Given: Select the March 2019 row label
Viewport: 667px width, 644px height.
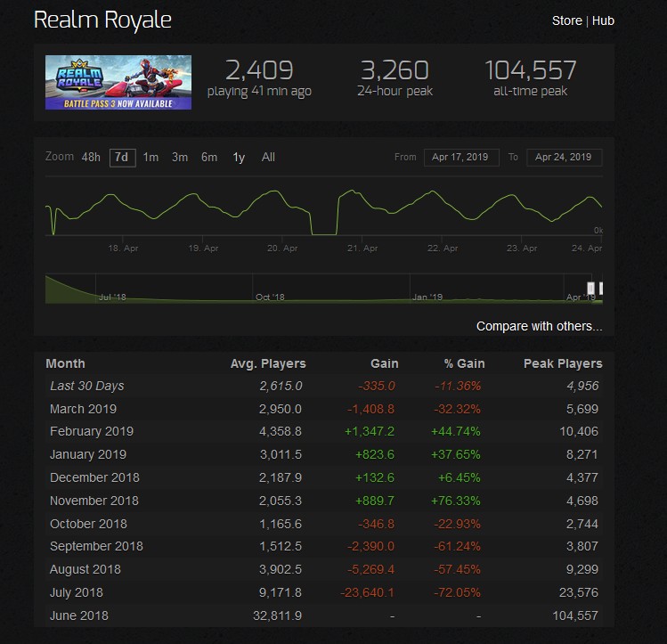Looking at the screenshot, I should (83, 409).
